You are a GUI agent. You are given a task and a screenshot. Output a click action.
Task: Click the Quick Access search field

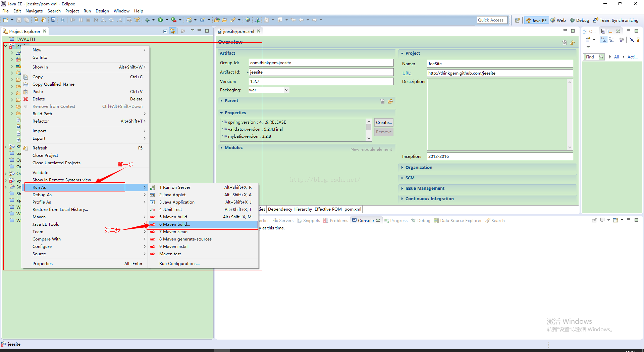click(x=492, y=20)
